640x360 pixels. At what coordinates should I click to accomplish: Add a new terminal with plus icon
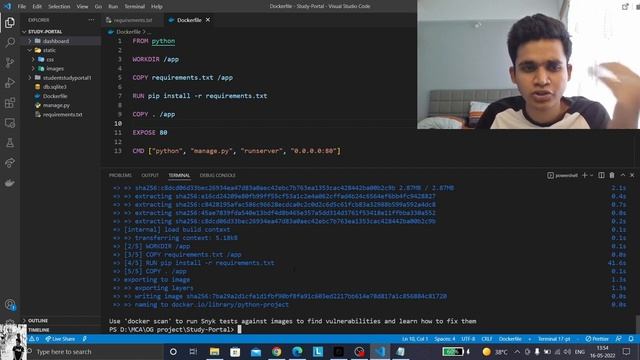(584, 175)
